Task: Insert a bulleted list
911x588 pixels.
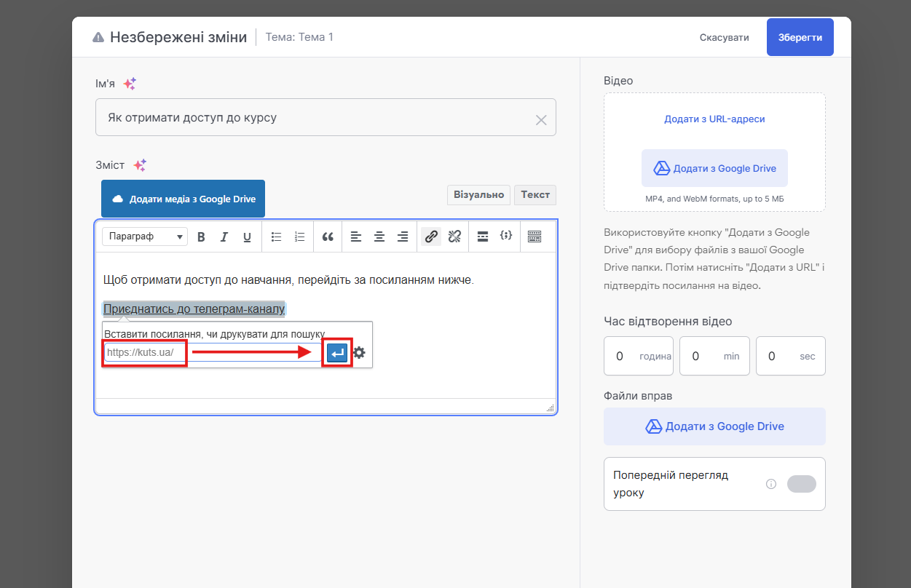Action: 276,237
